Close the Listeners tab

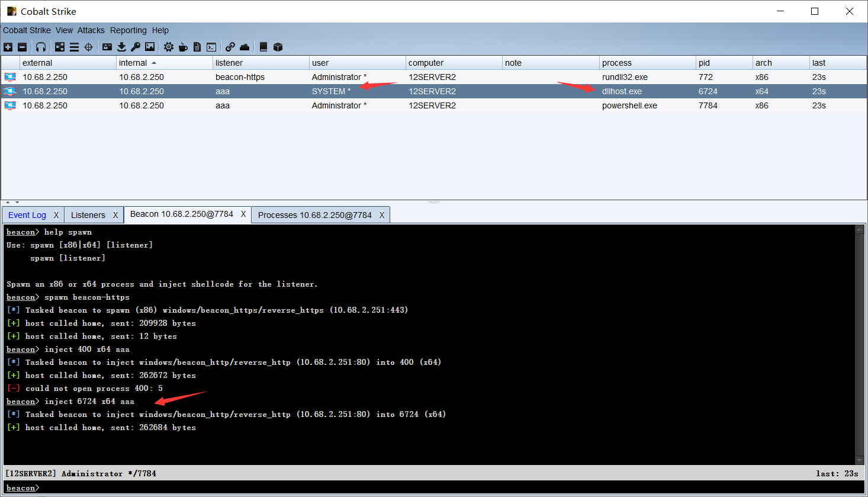115,215
